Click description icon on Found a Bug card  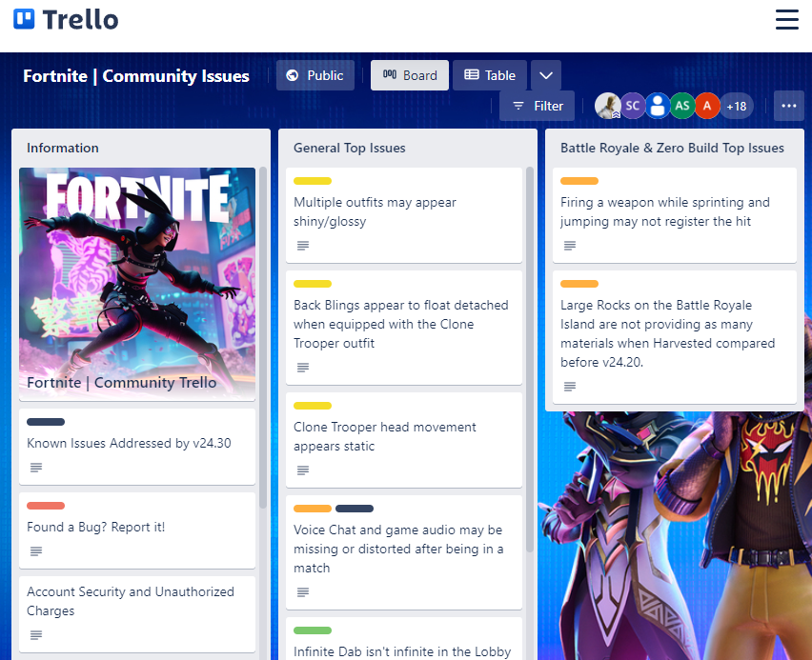35,551
